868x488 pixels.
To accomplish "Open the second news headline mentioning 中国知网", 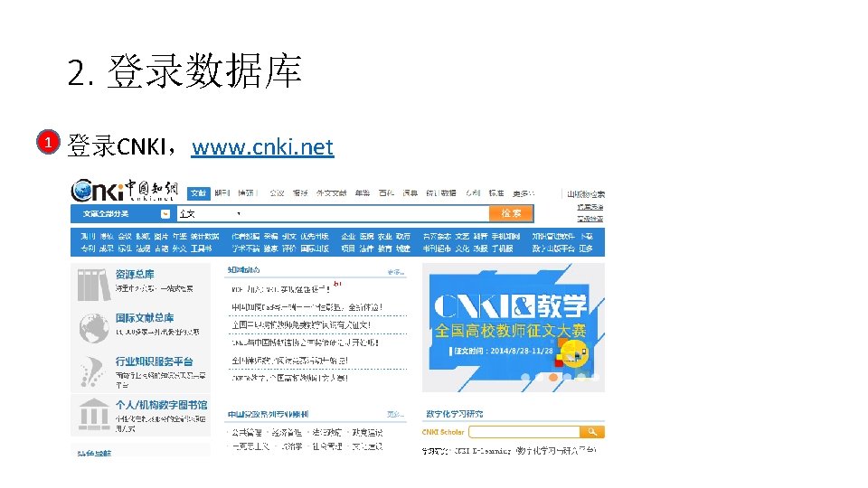I will pos(307,307).
